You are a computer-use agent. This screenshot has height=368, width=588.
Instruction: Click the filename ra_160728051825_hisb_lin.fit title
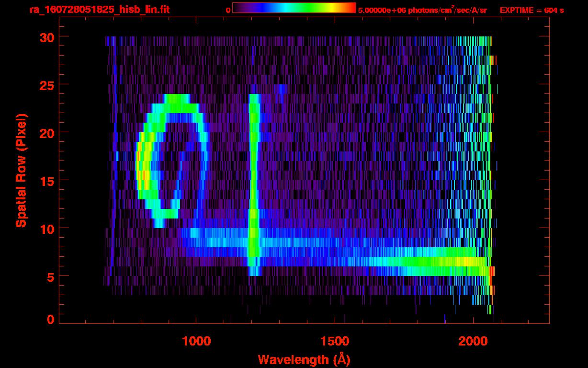pyautogui.click(x=99, y=10)
